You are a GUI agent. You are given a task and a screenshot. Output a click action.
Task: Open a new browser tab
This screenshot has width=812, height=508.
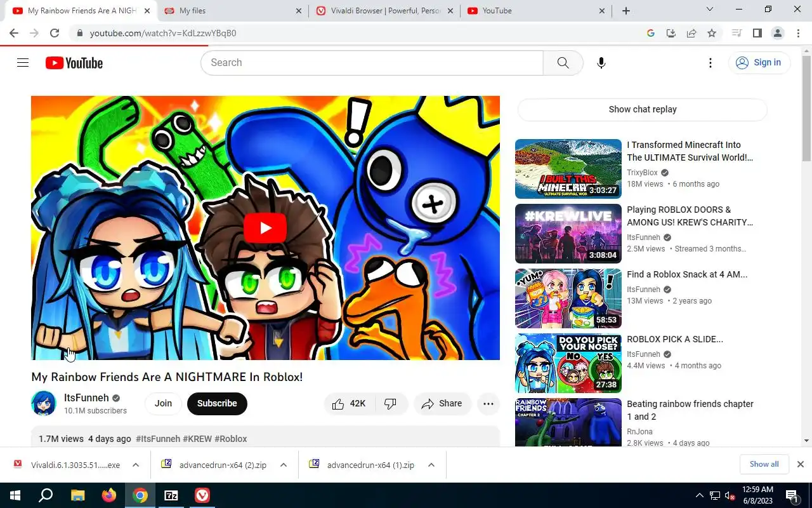point(626,11)
